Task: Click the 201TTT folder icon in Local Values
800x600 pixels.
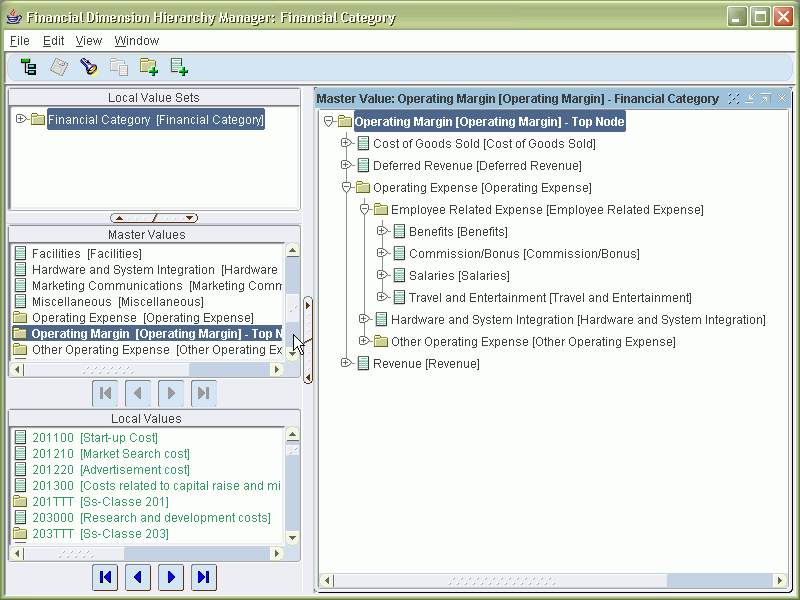Action: point(20,501)
